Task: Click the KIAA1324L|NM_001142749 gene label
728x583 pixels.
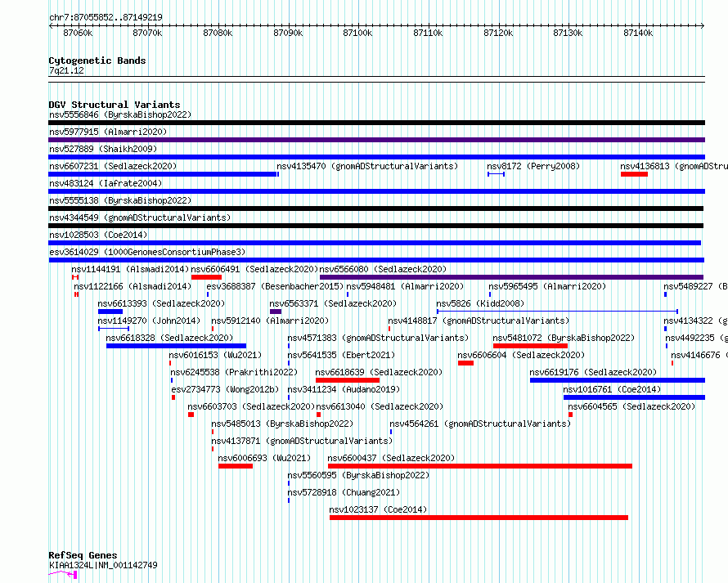Action: pyautogui.click(x=103, y=565)
